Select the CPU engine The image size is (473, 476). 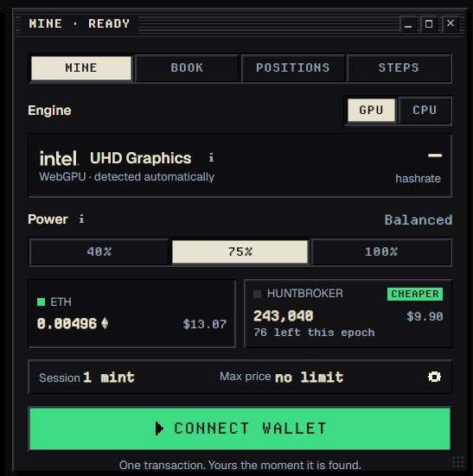(x=425, y=111)
